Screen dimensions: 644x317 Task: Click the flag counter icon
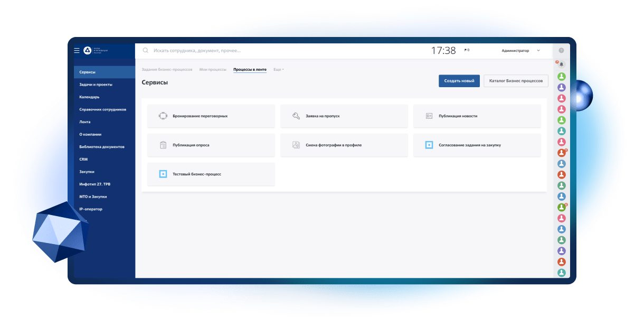pyautogui.click(x=467, y=51)
